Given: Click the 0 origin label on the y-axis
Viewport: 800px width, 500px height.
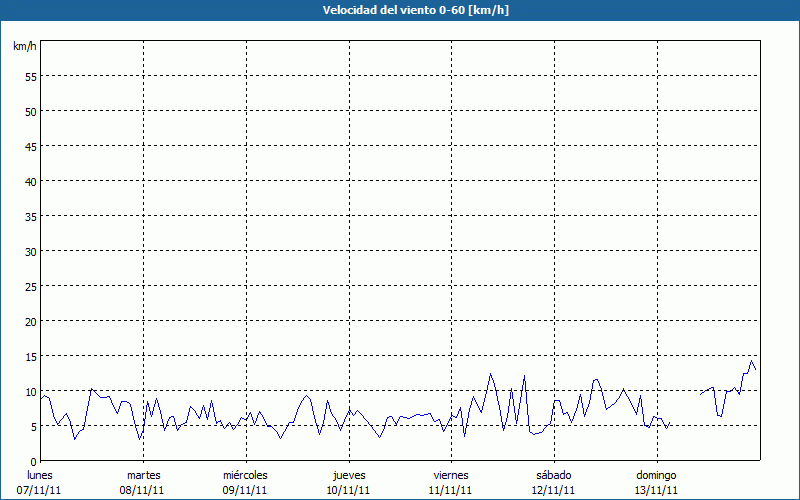Looking at the screenshot, I should point(33,461).
